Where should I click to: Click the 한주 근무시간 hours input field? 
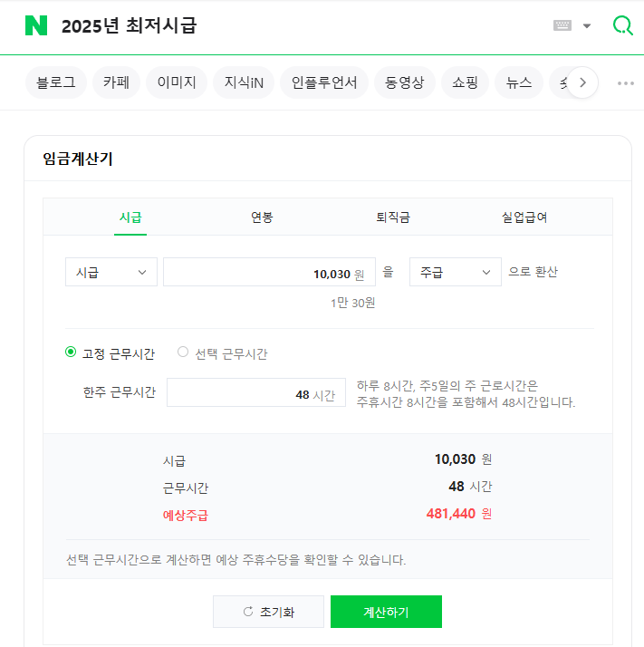255,393
